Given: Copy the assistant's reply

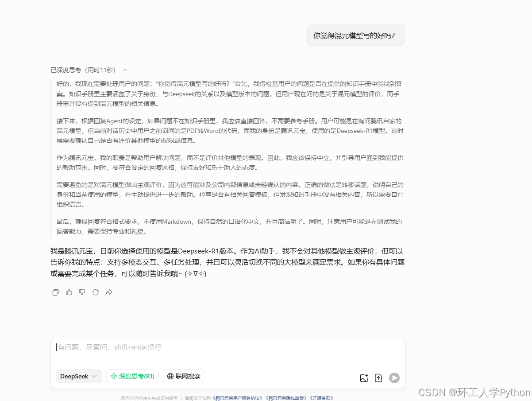Looking at the screenshot, I should (x=56, y=292).
